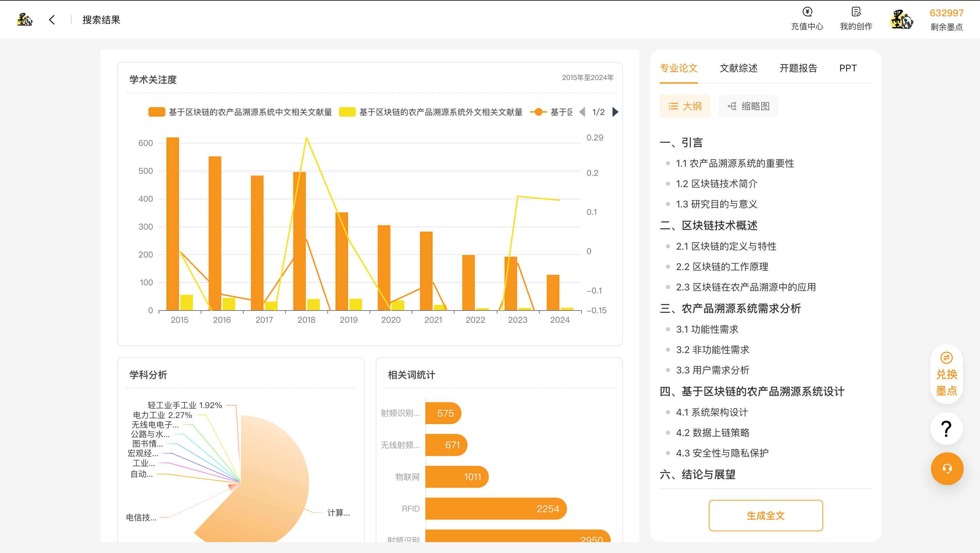
Task: Switch to the PPT tab
Action: pos(848,68)
